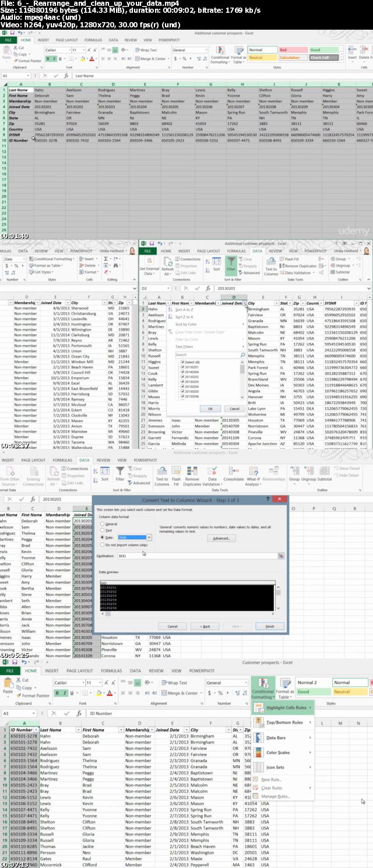Click the Data preview vertical scrollbar
Viewport: 373px width, 868px height.
coord(278,598)
